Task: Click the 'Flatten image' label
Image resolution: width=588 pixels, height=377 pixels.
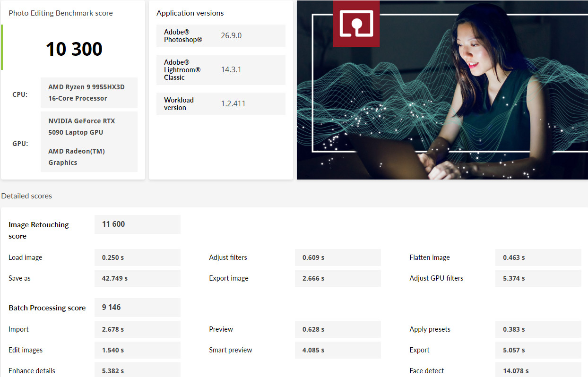Action: pyautogui.click(x=430, y=257)
